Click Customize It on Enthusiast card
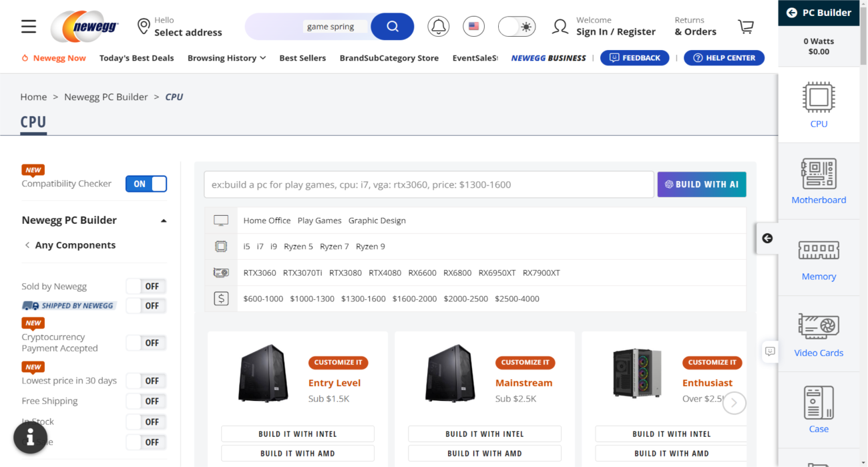 pyautogui.click(x=712, y=362)
